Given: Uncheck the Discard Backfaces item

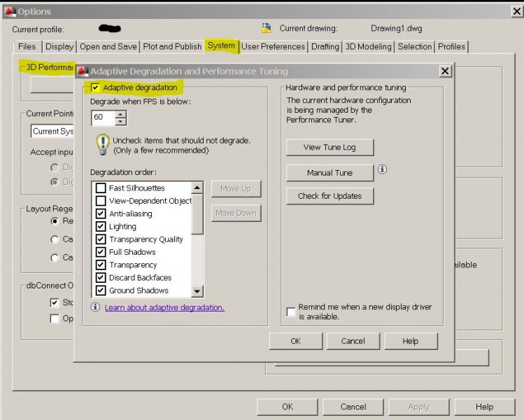Looking at the screenshot, I should pyautogui.click(x=101, y=277).
